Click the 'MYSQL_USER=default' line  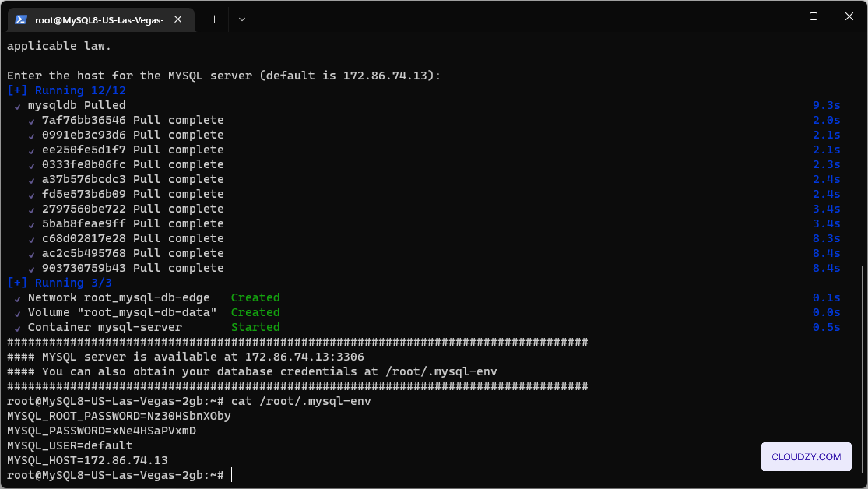(x=70, y=446)
